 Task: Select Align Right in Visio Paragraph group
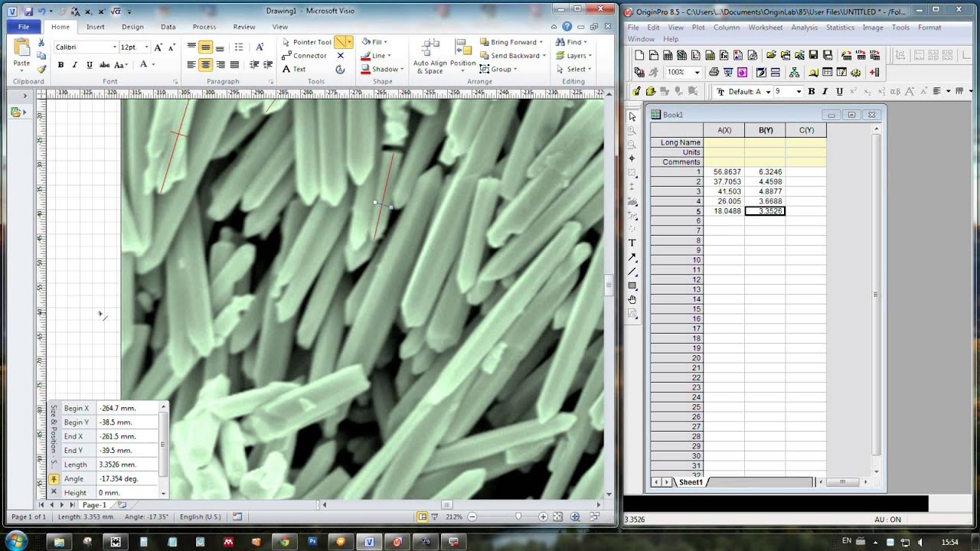tap(220, 65)
